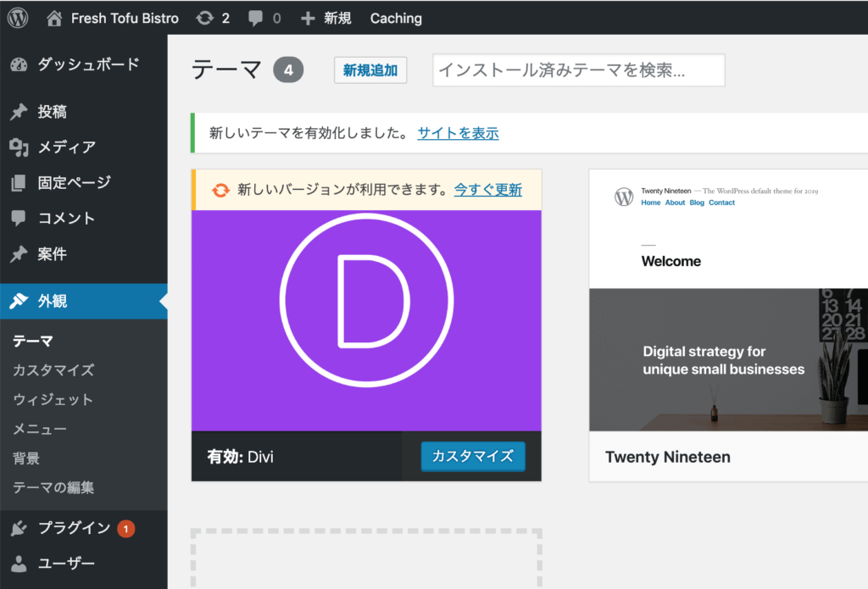
Task: Click the 固定ページ pages icon
Action: (19, 182)
